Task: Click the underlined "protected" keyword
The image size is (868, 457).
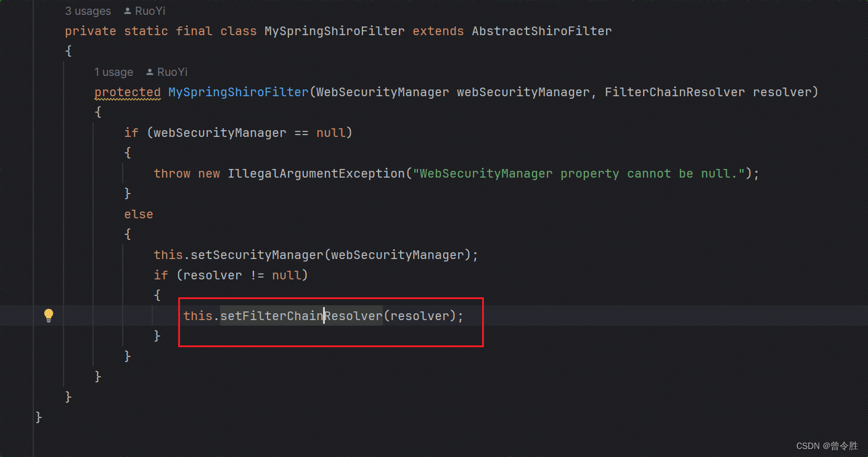Action: point(128,92)
